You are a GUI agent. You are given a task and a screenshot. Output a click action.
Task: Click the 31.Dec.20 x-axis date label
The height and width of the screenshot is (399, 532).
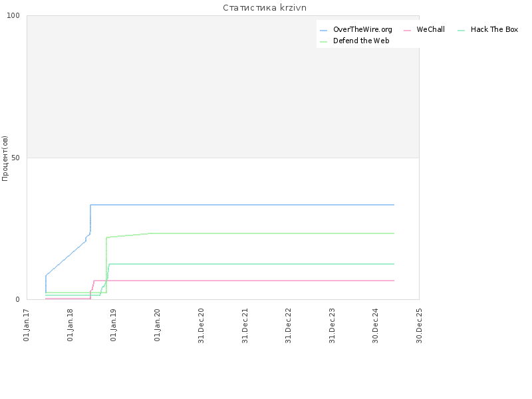tap(201, 325)
